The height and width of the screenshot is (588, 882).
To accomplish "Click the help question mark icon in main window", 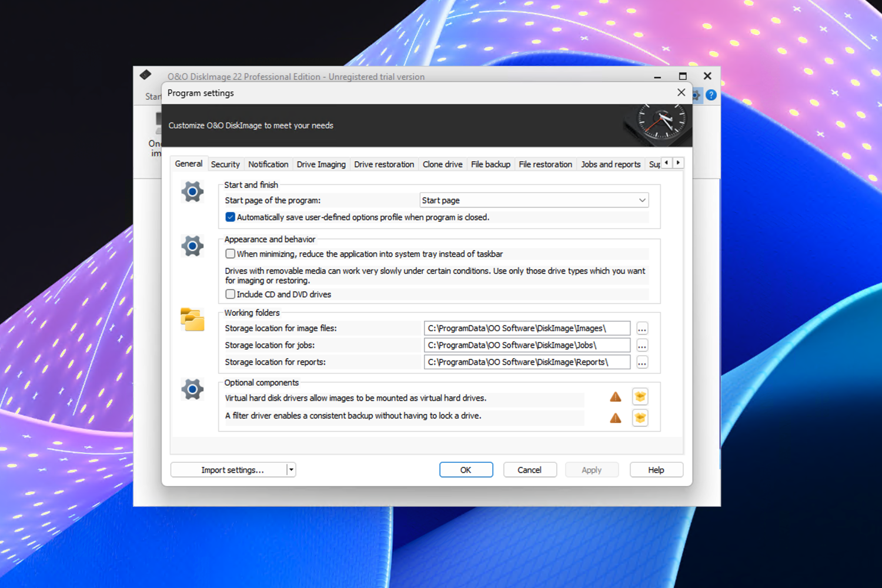I will [711, 95].
